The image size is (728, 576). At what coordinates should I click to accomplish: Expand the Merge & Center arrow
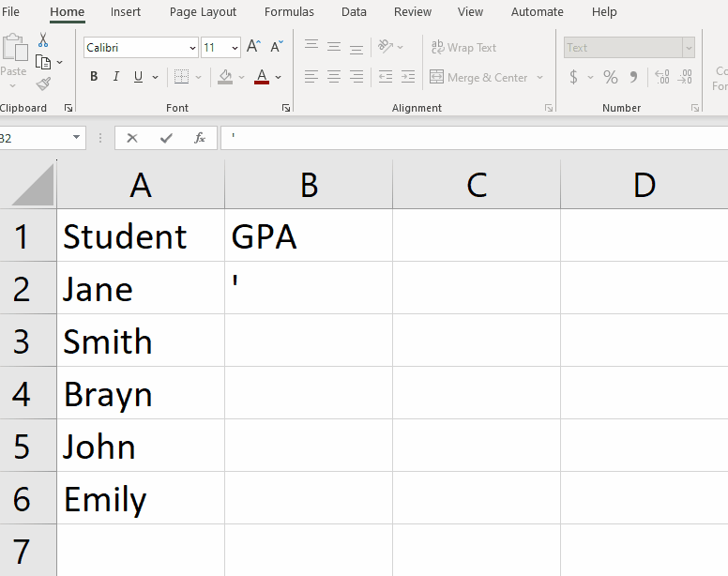coord(539,77)
